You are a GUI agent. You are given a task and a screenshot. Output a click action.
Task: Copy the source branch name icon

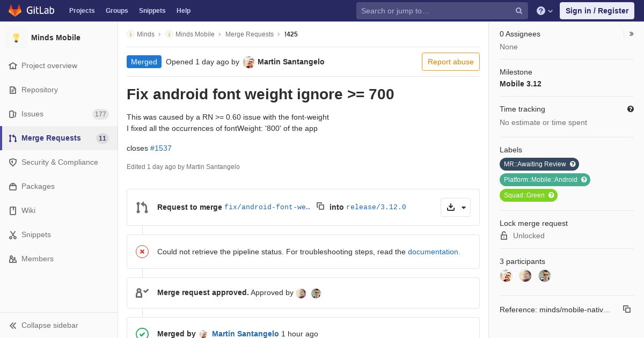[x=320, y=206]
